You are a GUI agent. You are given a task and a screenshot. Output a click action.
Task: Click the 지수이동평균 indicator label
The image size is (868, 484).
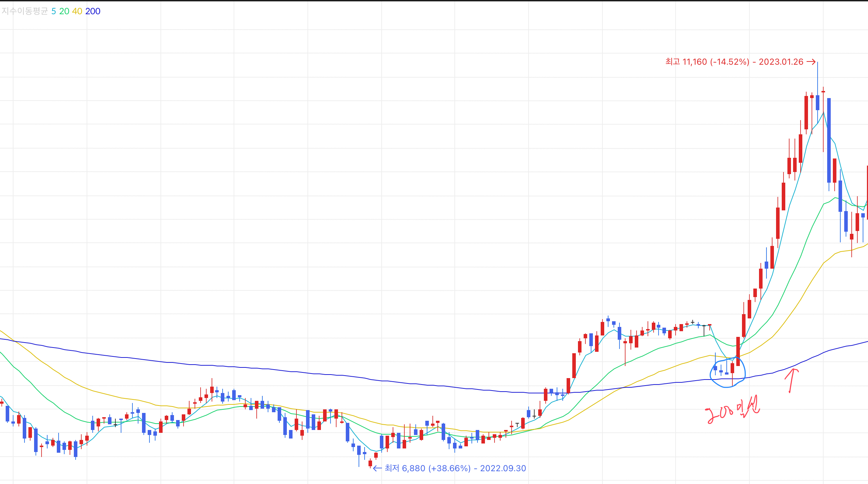click(24, 11)
